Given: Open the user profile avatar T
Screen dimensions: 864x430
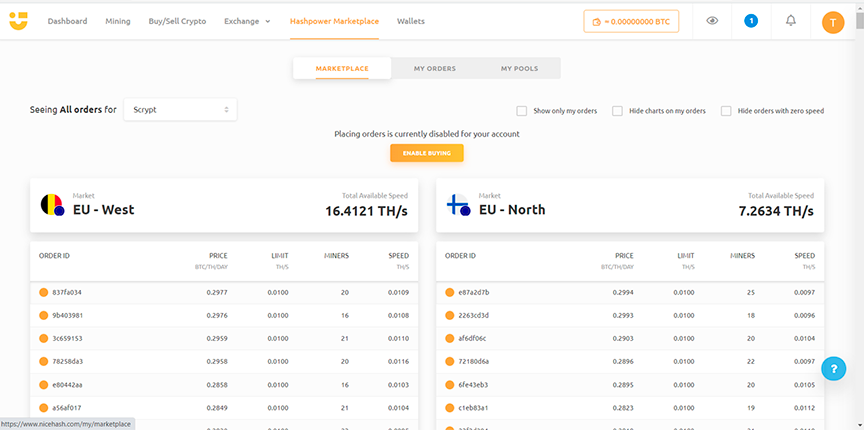Looking at the screenshot, I should pyautogui.click(x=833, y=23).
